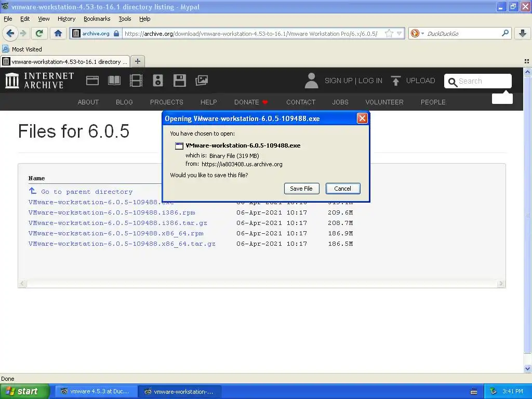
Task: Open VMware-workstation-6.0.5-109488.x86_64.rpm link
Action: tap(116, 233)
